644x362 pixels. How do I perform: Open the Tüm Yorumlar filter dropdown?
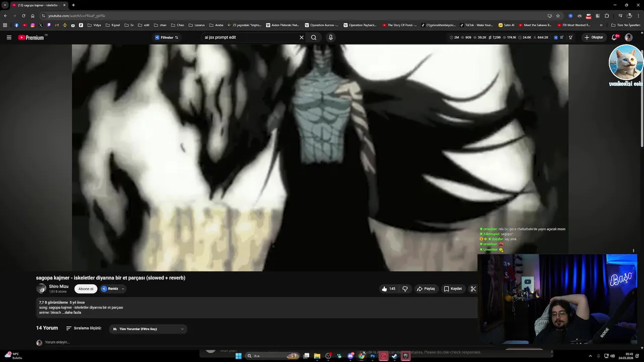pyautogui.click(x=148, y=329)
